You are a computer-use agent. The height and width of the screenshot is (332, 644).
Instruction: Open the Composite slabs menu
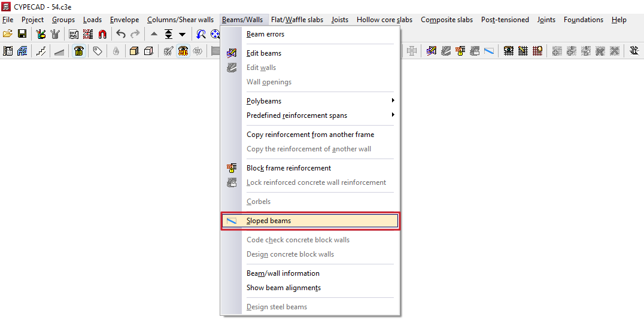[447, 20]
